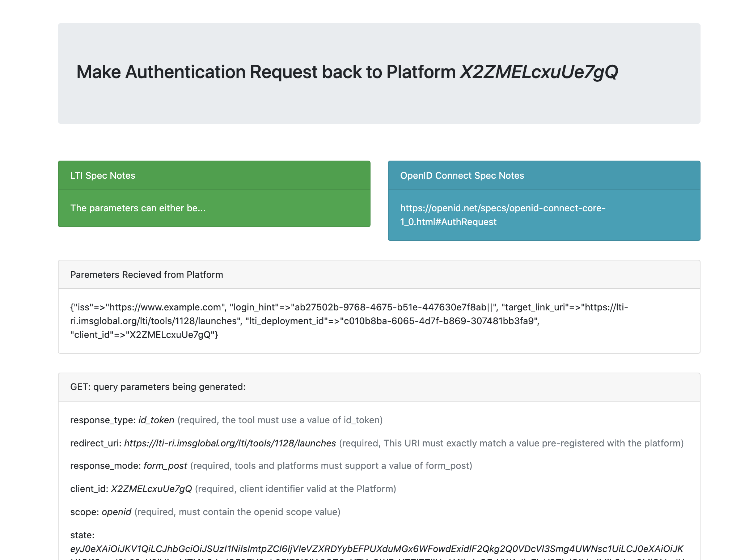Click the LTI Spec Notes header
The height and width of the screenshot is (560, 736).
(103, 175)
